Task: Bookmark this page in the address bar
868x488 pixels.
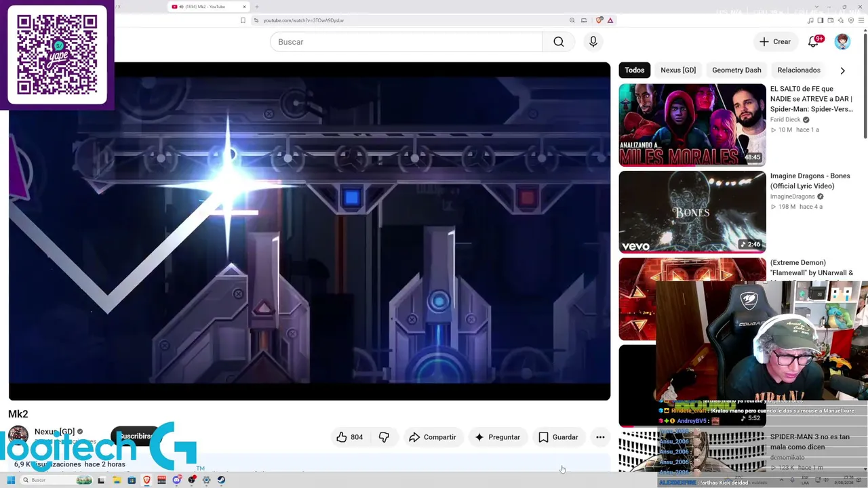Action: [243, 20]
